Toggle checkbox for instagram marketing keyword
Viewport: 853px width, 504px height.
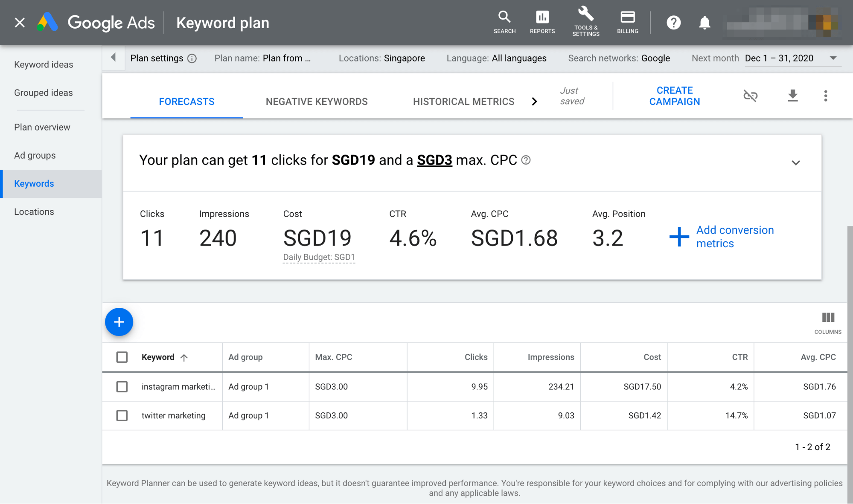point(122,386)
